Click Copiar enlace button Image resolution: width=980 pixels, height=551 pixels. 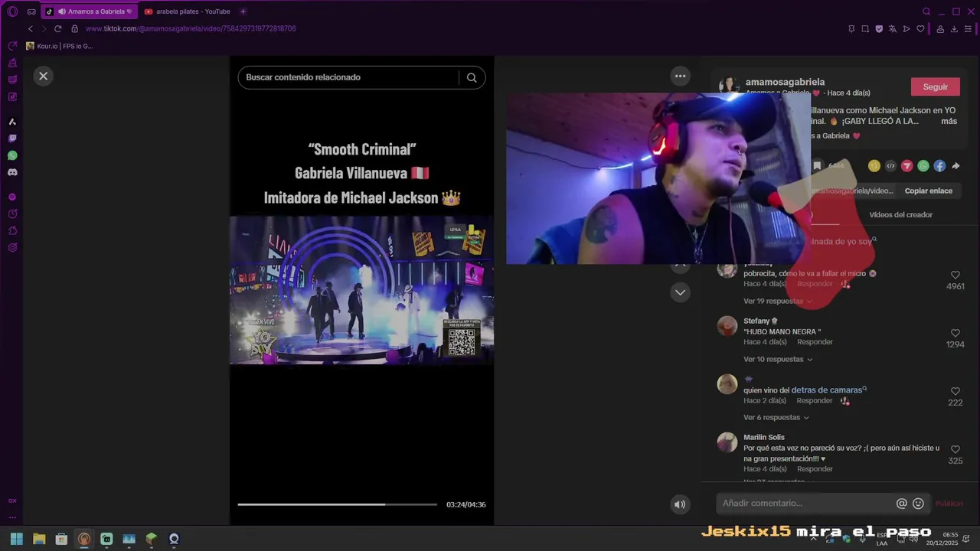[928, 191]
